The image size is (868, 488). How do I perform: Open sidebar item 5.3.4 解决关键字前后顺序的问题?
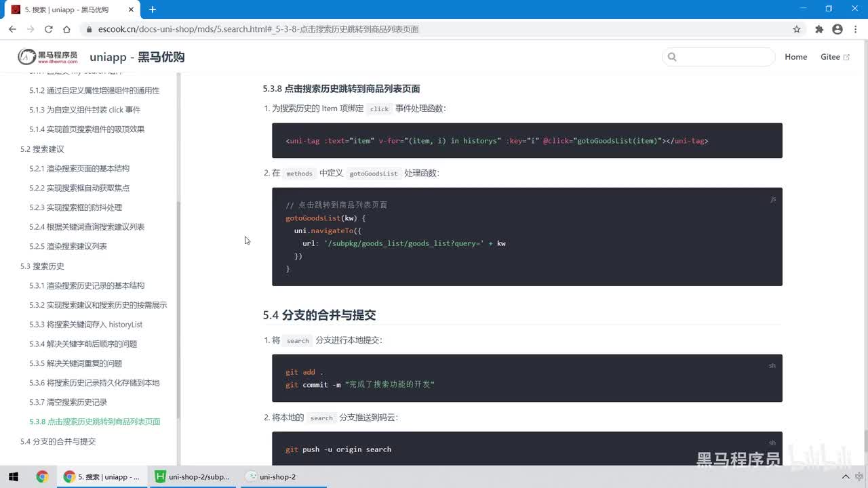point(83,344)
